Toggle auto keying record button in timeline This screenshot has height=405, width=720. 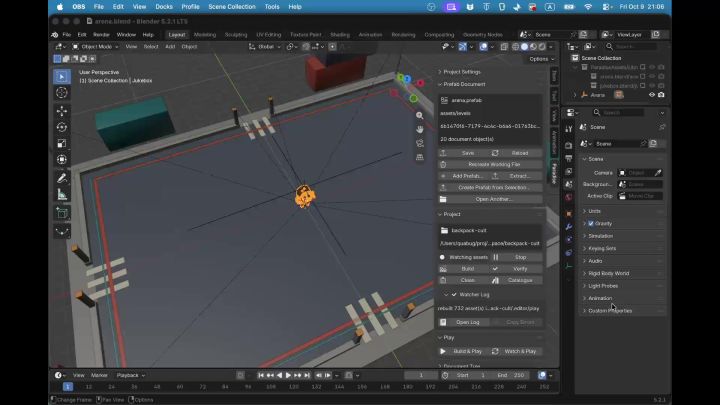pyautogui.click(x=240, y=376)
